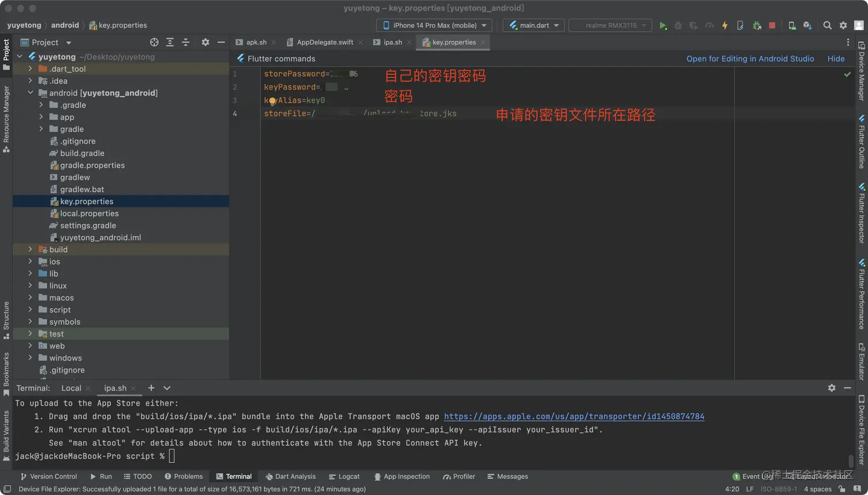Trigger Flutter Hot Reload lightning icon
Viewport: 868px width, 495px height.
pos(724,25)
